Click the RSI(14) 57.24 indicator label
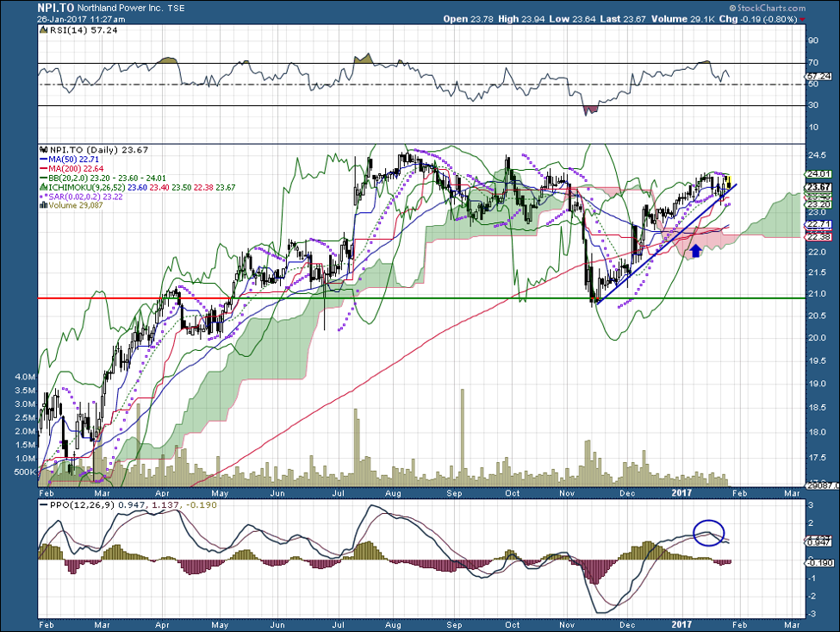 [x=84, y=30]
